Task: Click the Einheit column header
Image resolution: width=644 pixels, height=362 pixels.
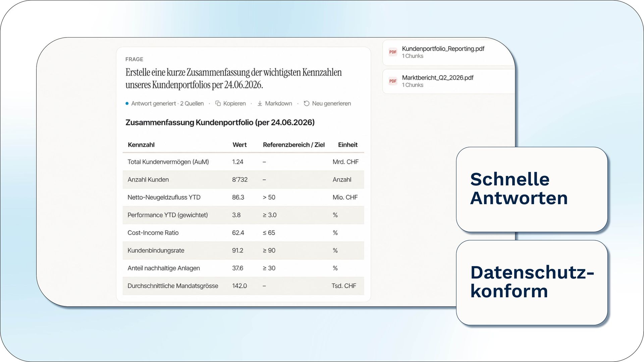Action: coord(348,145)
